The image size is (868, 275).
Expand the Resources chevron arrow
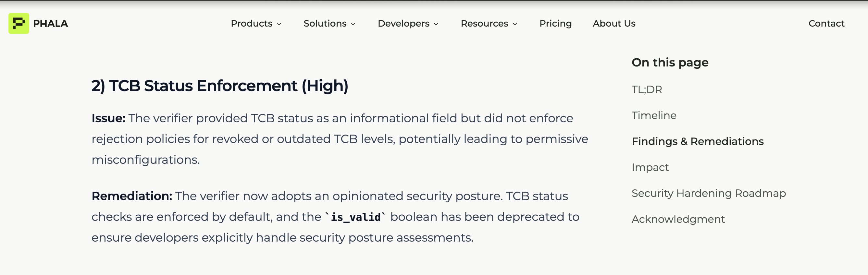(x=515, y=24)
